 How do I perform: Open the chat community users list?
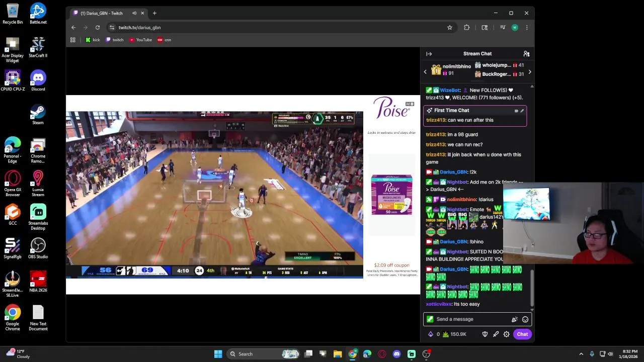pos(526,54)
